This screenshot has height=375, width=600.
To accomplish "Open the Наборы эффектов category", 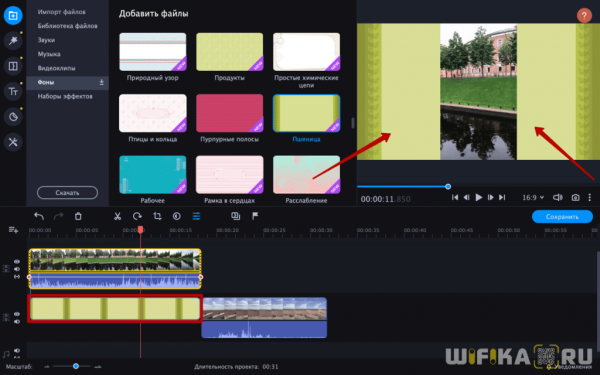I will [65, 96].
